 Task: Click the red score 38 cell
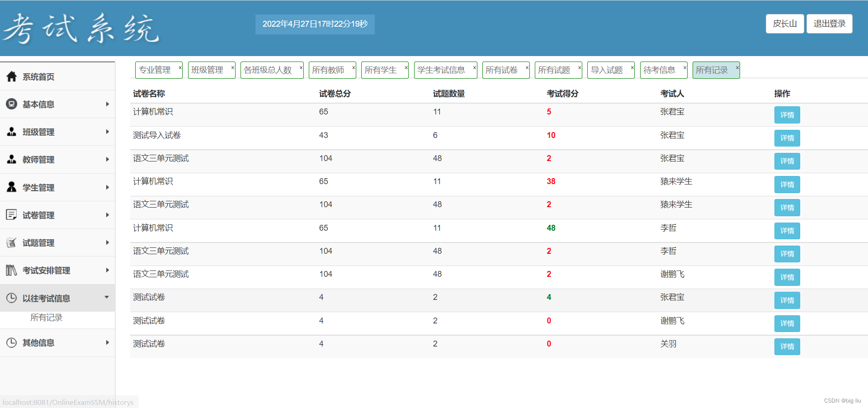[x=551, y=181]
